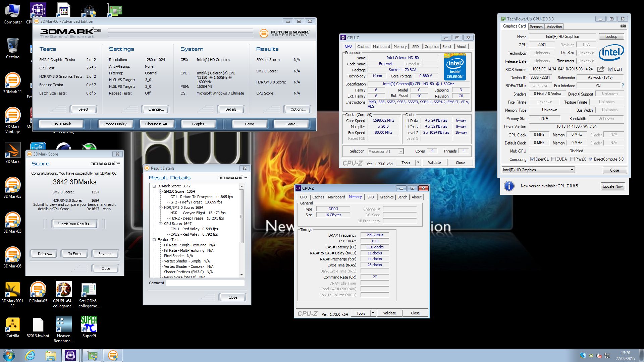The image size is (644, 362).
Task: Launch the 3DMark desktop shortcut
Action: (x=12, y=153)
